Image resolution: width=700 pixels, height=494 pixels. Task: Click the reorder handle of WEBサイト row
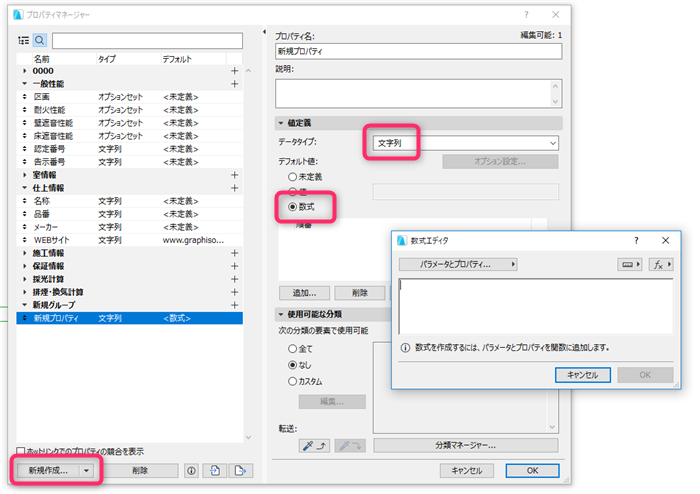coord(24,240)
